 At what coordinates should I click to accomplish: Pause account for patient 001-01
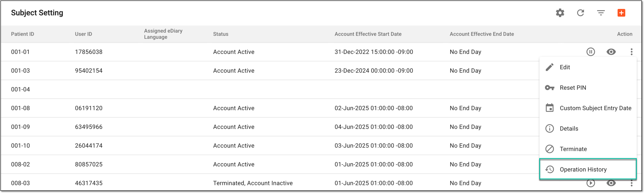591,52
